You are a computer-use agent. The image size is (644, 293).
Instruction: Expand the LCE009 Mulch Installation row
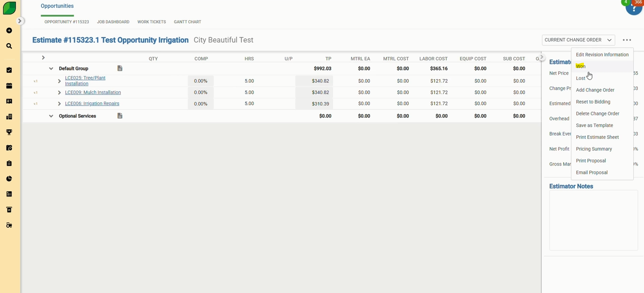59,93
